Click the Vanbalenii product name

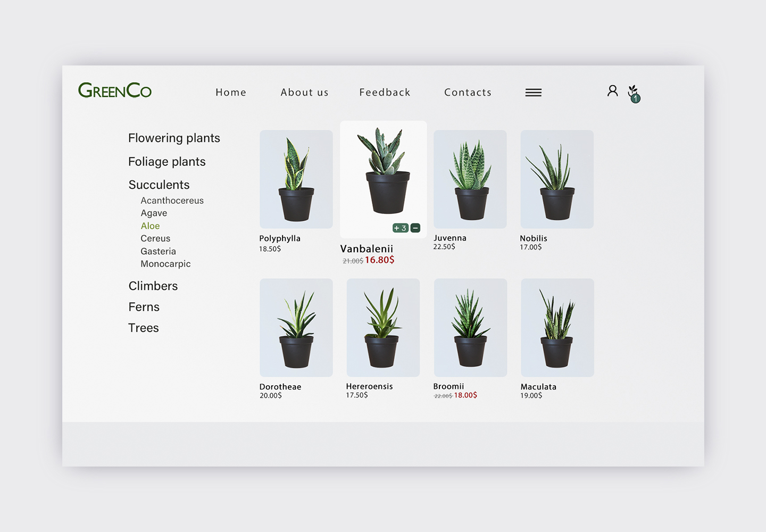coord(367,248)
